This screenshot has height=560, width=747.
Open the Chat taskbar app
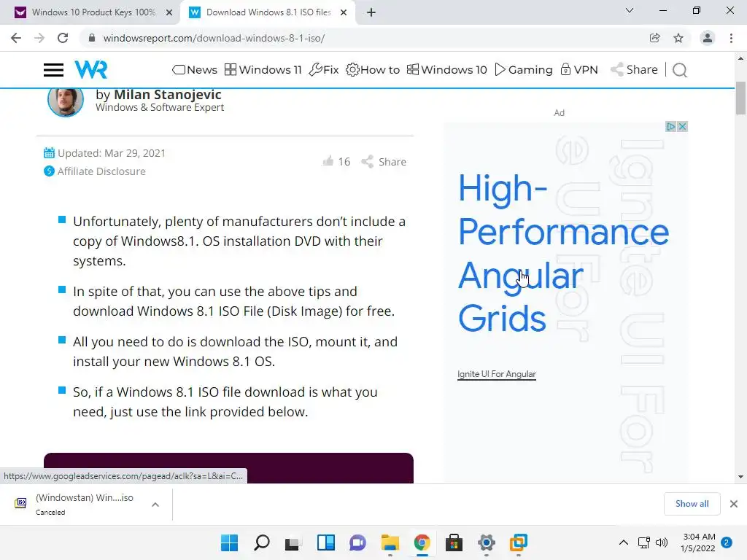point(357,542)
